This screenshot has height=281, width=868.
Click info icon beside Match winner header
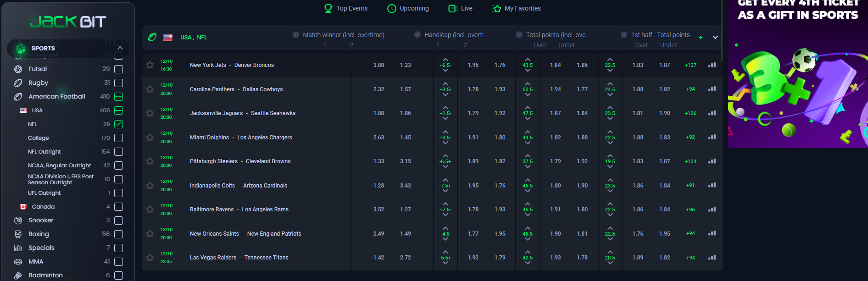pyautogui.click(x=296, y=35)
